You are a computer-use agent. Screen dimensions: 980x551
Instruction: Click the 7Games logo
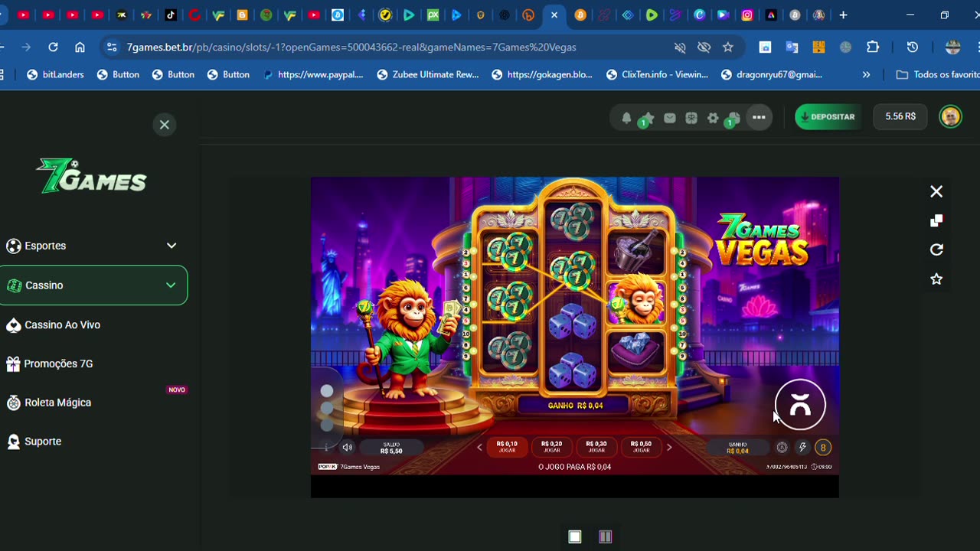[x=92, y=176]
